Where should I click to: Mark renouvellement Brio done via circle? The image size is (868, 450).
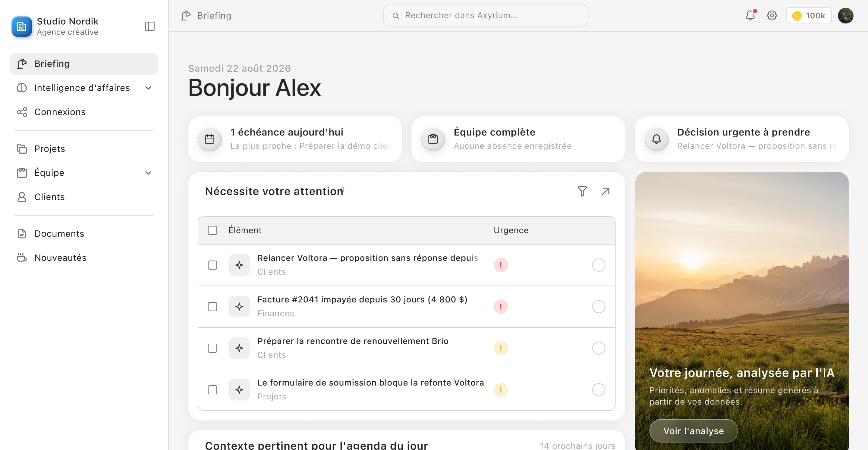pos(599,348)
